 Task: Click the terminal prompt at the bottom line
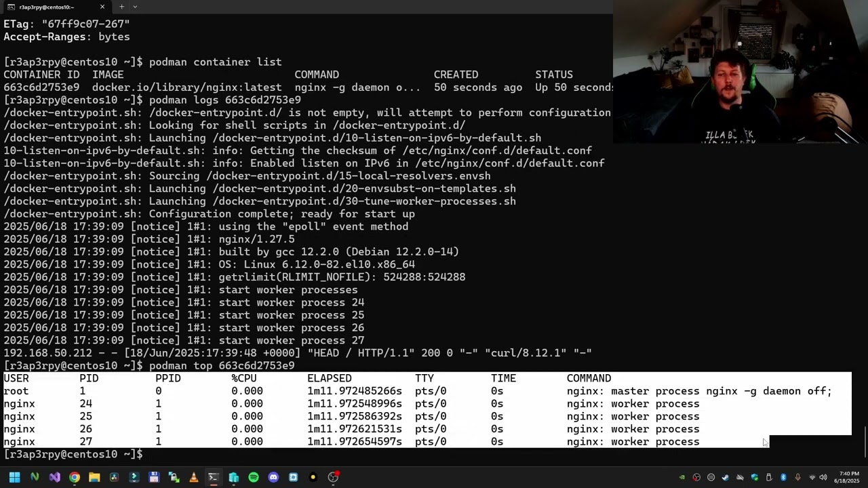click(73, 454)
